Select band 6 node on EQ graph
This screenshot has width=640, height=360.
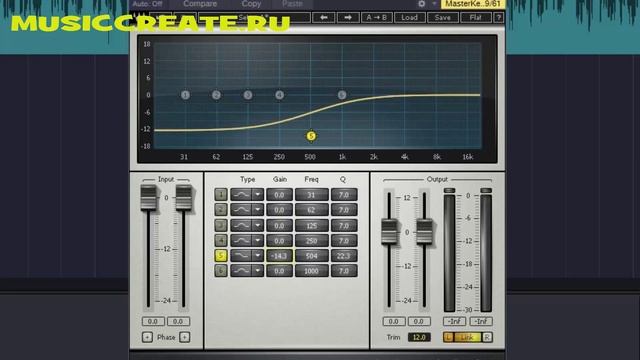point(342,95)
